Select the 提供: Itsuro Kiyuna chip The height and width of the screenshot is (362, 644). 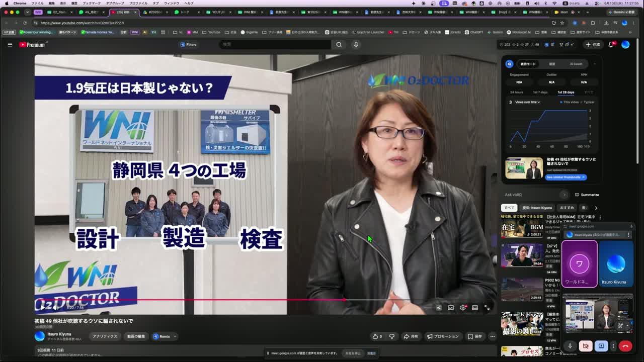pyautogui.click(x=537, y=208)
